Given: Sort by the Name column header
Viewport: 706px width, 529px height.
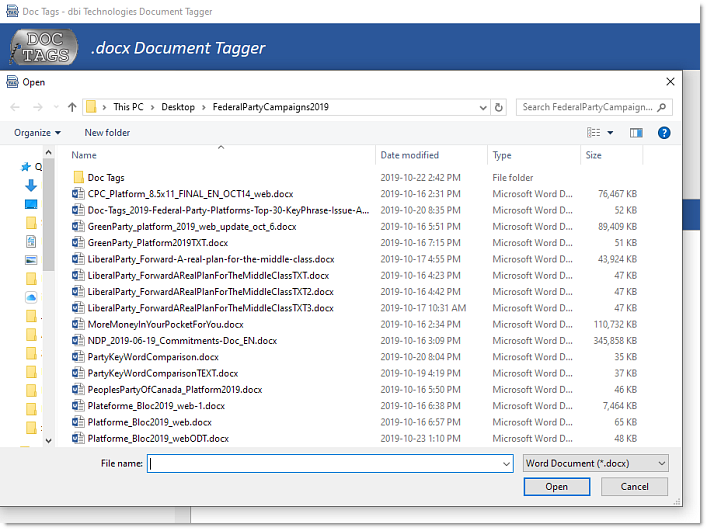Looking at the screenshot, I should click(x=84, y=155).
